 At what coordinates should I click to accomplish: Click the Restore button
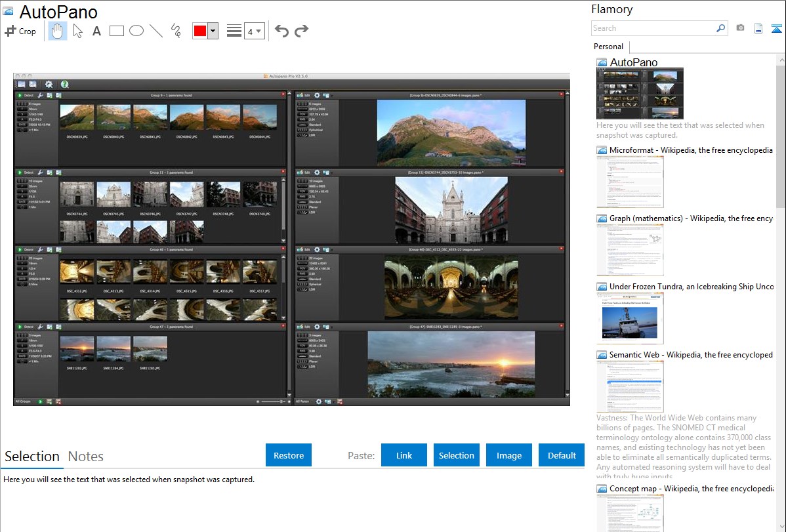pyautogui.click(x=289, y=455)
